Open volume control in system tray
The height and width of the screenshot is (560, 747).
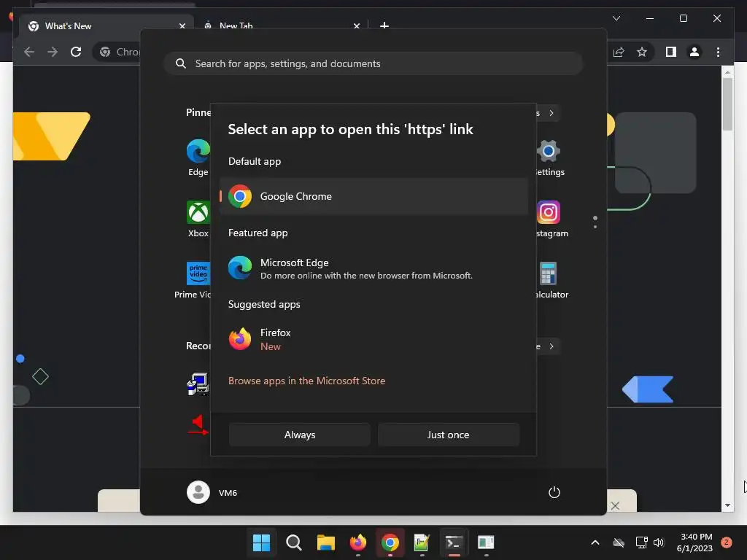pyautogui.click(x=659, y=542)
